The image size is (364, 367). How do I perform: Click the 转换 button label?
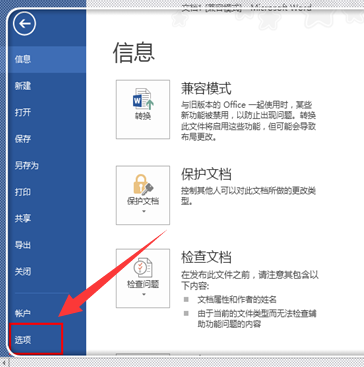(x=143, y=117)
